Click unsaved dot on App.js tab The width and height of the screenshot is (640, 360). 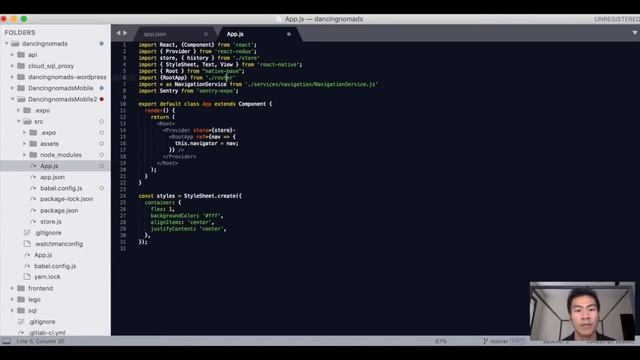(289, 34)
